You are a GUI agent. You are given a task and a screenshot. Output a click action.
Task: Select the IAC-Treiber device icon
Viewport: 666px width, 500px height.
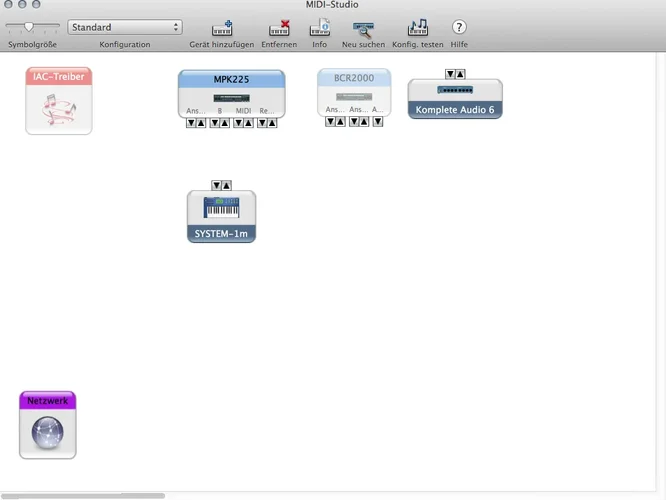59,101
